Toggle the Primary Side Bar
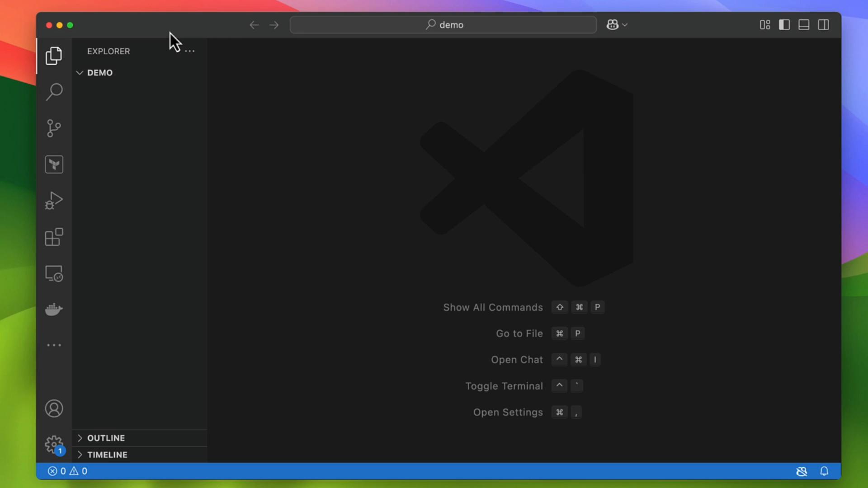 pyautogui.click(x=784, y=25)
